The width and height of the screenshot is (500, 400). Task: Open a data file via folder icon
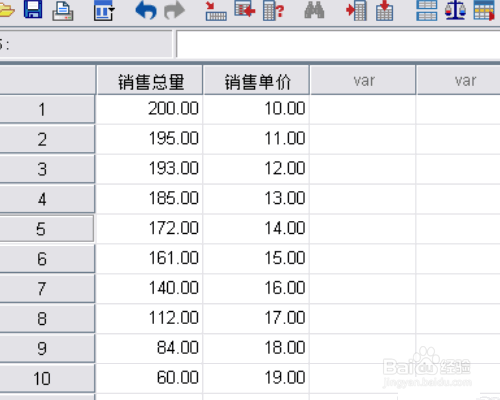pos(6,11)
